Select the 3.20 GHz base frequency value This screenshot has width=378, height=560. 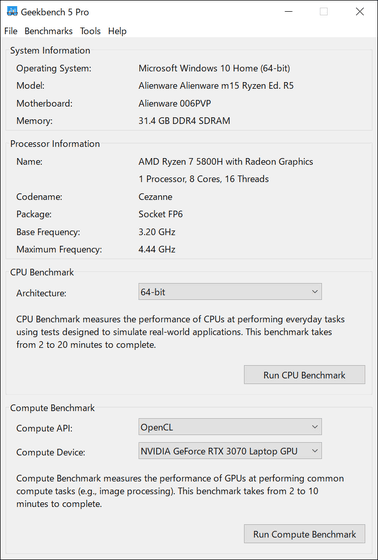click(157, 232)
